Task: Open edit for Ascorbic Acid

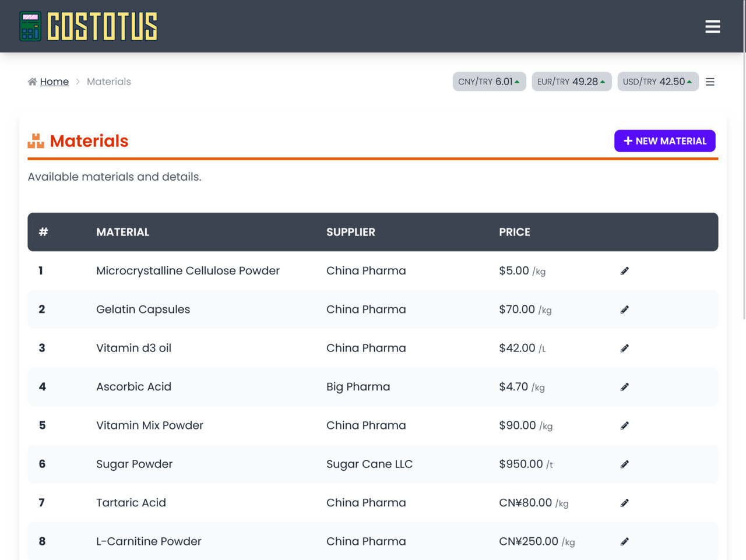Action: coord(624,387)
